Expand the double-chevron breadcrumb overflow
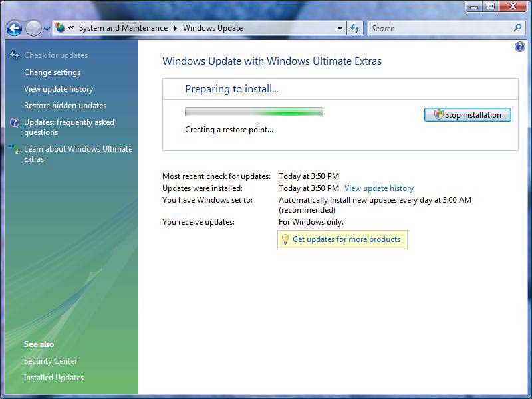 click(71, 28)
